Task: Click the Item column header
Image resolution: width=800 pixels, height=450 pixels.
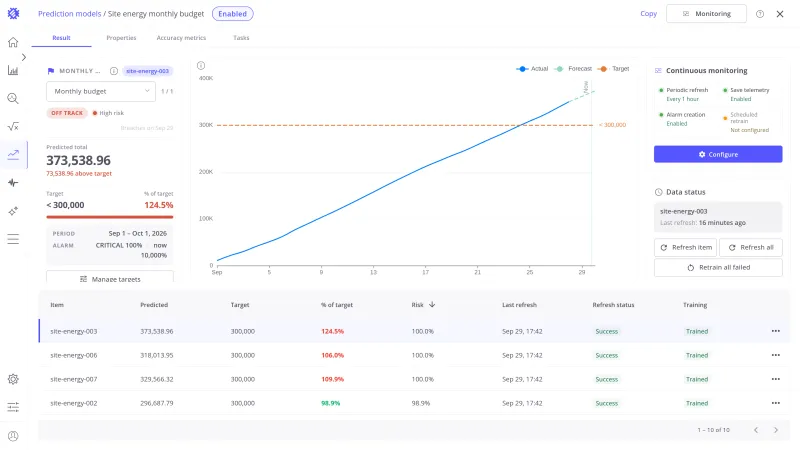Action: pyautogui.click(x=57, y=305)
